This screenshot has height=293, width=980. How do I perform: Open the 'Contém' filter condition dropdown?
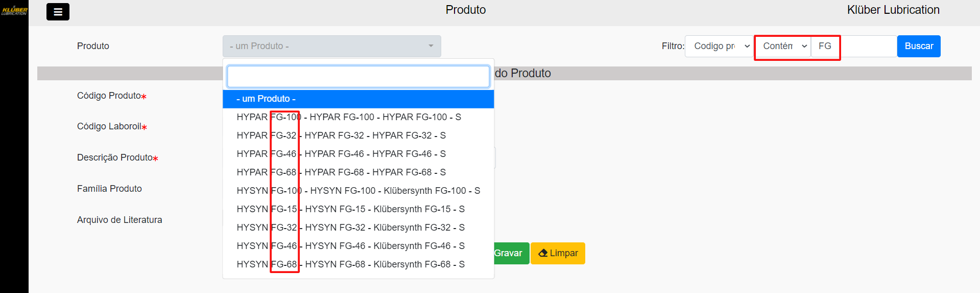783,46
